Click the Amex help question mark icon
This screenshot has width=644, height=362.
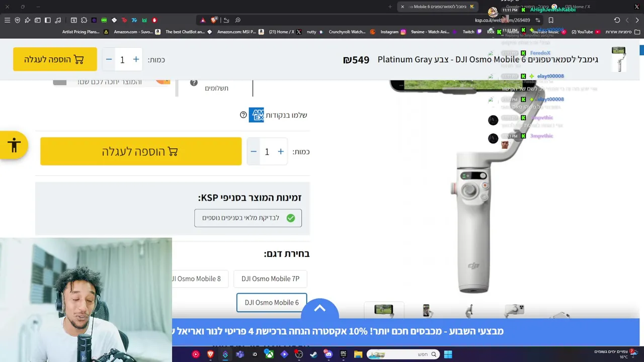(x=243, y=115)
